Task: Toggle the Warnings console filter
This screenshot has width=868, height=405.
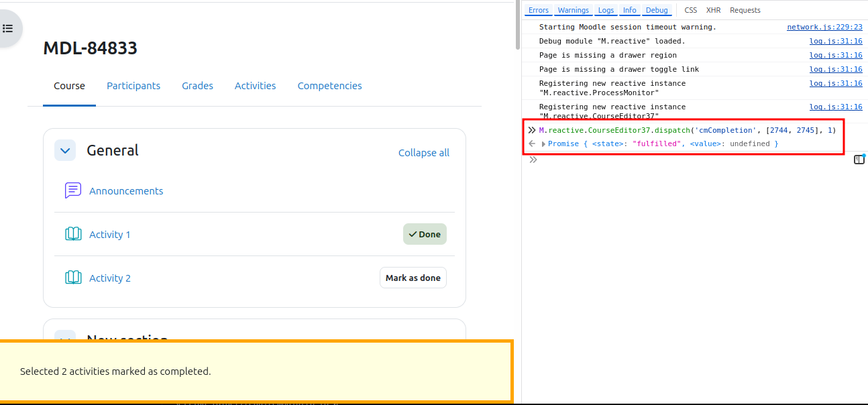Action: [x=574, y=10]
